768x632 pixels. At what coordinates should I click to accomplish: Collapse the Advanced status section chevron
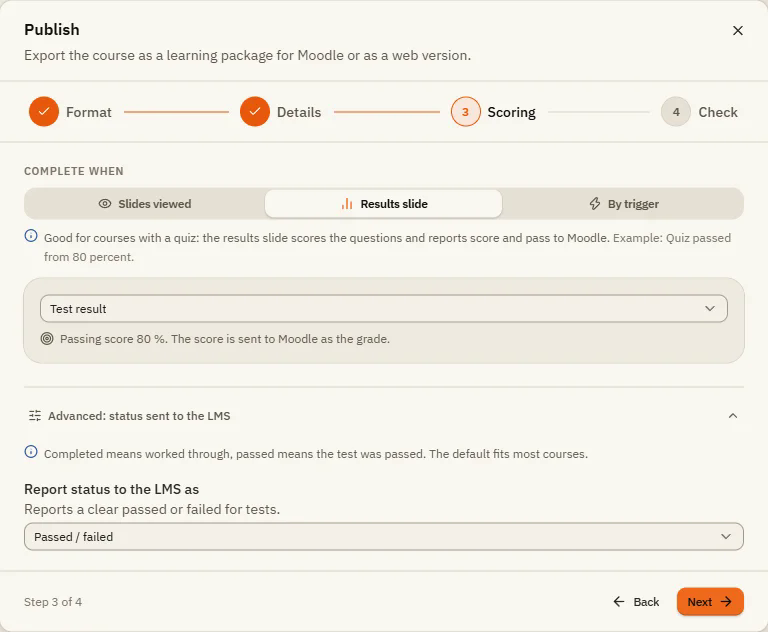tap(733, 416)
